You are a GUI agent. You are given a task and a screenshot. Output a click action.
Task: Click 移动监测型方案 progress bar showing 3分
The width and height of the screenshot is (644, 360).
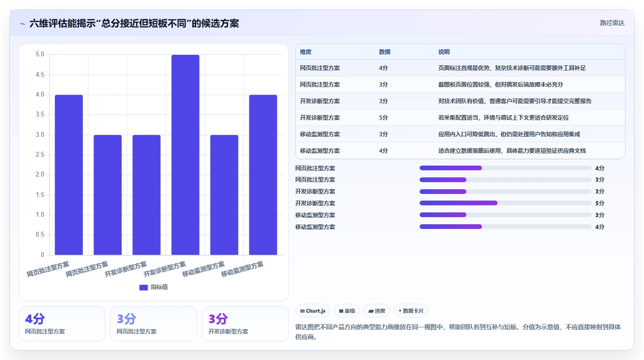coord(506,215)
